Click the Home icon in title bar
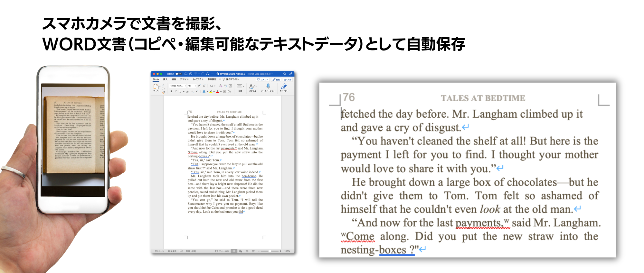 click(186, 74)
